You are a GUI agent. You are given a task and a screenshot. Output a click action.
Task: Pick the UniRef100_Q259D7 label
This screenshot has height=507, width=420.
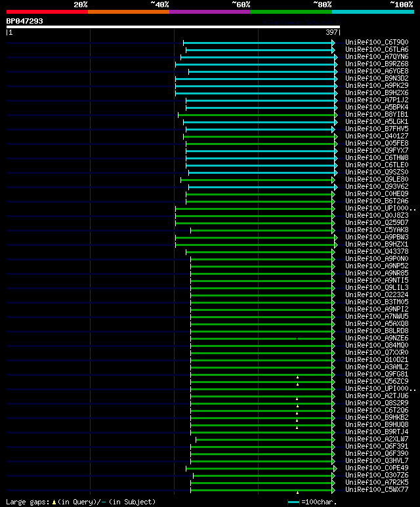pyautogui.click(x=377, y=223)
